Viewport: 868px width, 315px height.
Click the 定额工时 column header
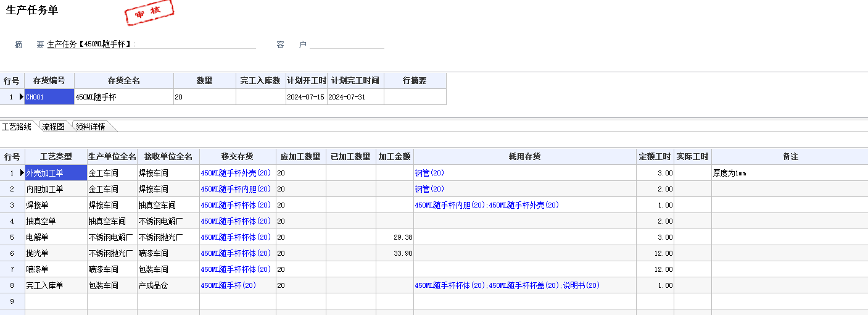[x=655, y=157]
